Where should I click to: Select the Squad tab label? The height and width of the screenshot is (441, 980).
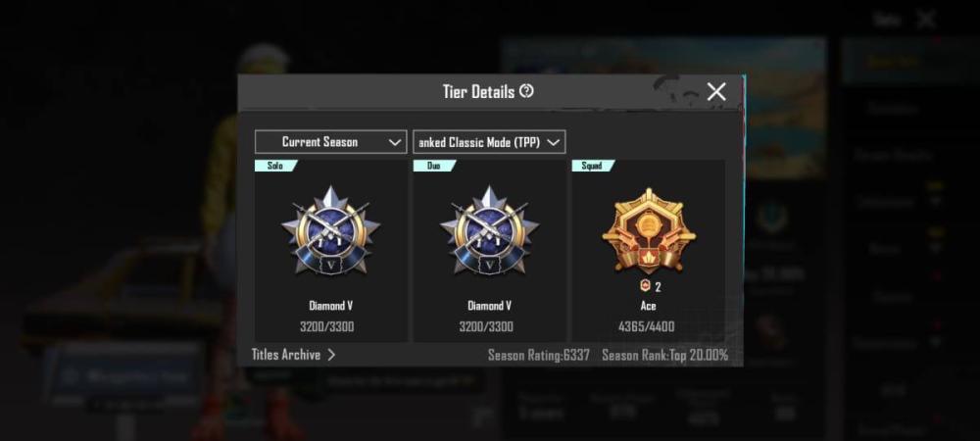[x=593, y=166]
